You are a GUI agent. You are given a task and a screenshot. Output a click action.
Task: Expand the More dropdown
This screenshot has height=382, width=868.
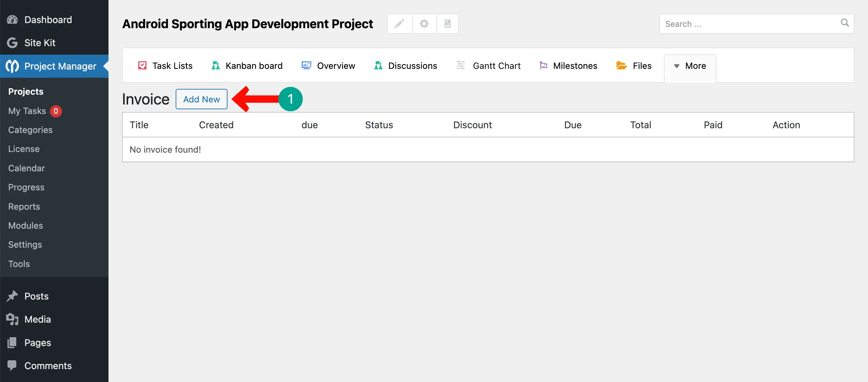click(x=690, y=66)
